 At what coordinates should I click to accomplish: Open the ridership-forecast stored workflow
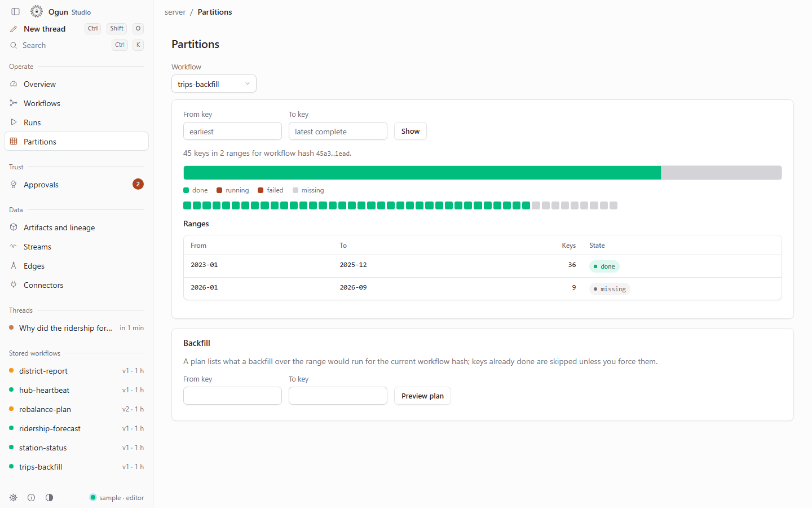(76, 428)
